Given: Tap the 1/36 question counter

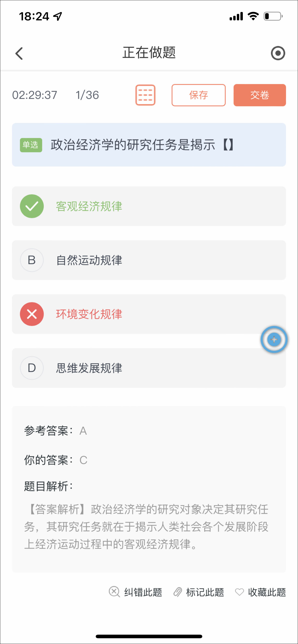Looking at the screenshot, I should (x=87, y=95).
